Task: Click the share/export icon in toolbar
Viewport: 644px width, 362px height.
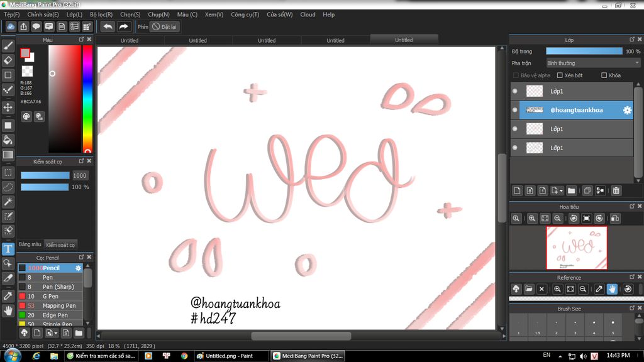Action: [23, 26]
